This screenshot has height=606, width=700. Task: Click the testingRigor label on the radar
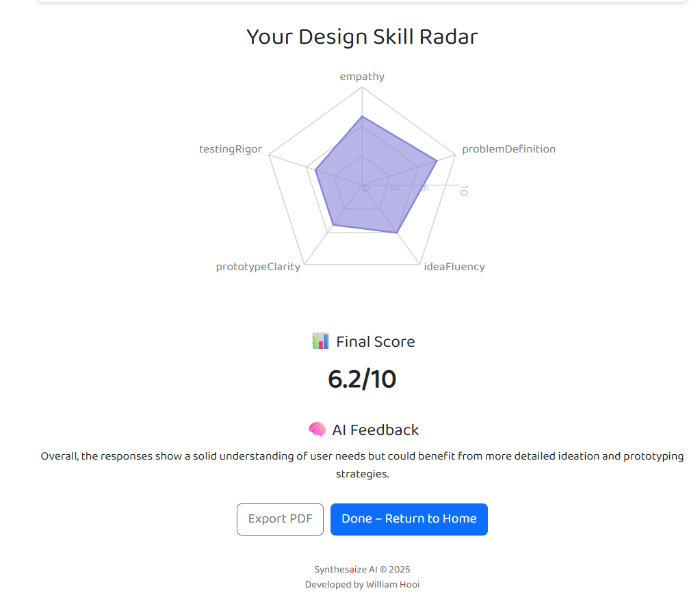coord(231,148)
